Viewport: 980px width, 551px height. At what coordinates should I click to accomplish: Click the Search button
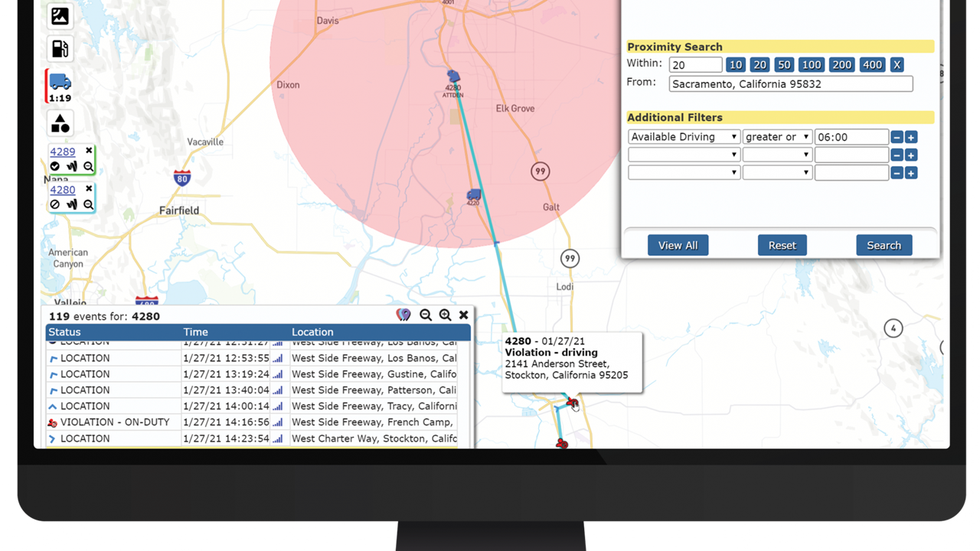[884, 245]
